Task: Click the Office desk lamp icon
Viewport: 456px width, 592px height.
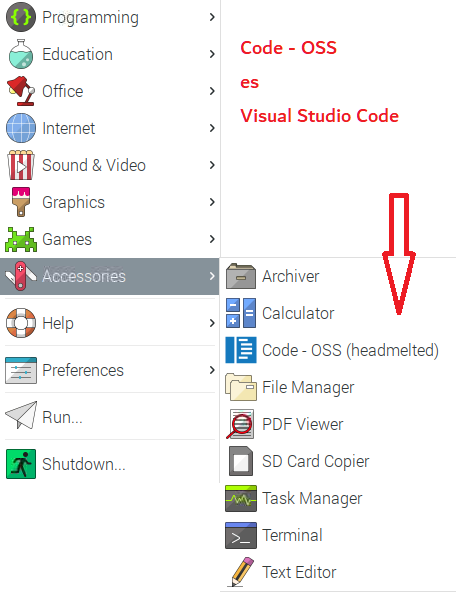Action: click(x=21, y=91)
